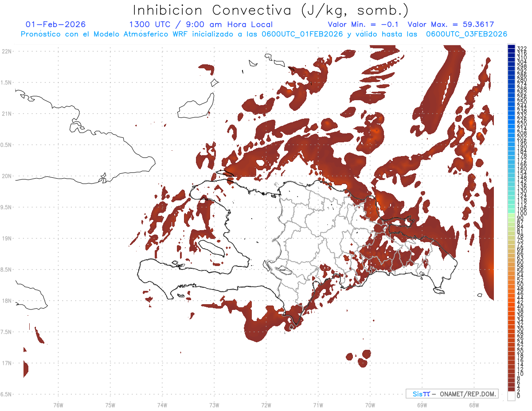
Task: Click the 18N latitude label
Action: (x=7, y=301)
